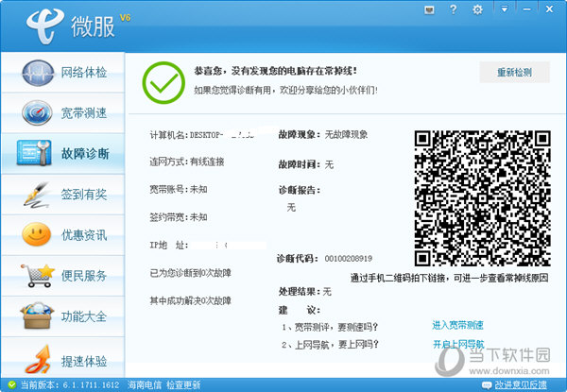Switch to the 宽带测速 tab label
567x392 pixels.
(x=83, y=113)
